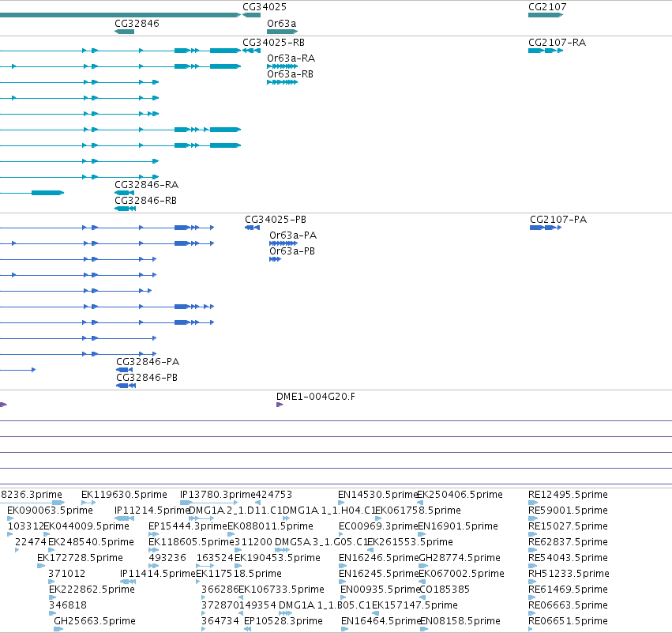Click the EK067002.5prime label
The height and width of the screenshot is (633, 672).
[461, 574]
